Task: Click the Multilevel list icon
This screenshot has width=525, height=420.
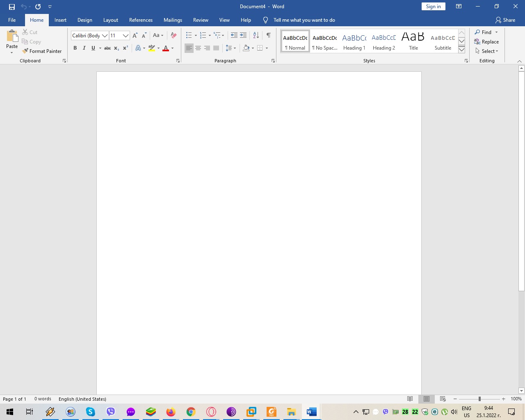Action: 217,35
